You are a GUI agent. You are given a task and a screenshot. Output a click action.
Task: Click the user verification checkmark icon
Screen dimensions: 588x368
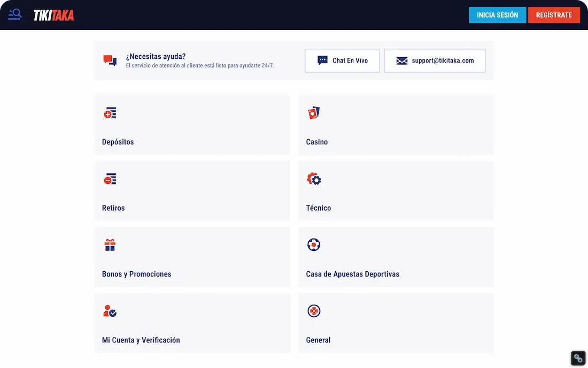point(110,311)
